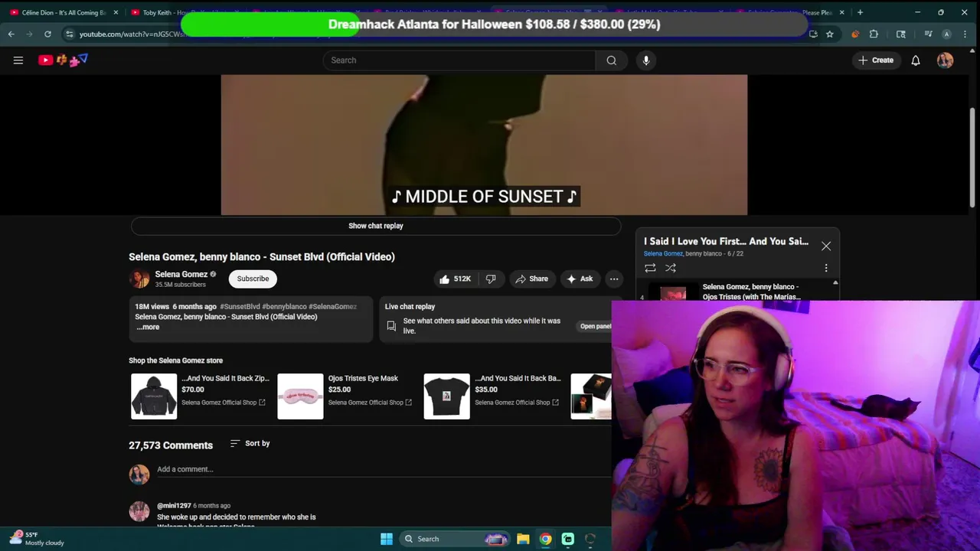Click the video player to pause
This screenshot has height=551, width=980.
point(484,145)
